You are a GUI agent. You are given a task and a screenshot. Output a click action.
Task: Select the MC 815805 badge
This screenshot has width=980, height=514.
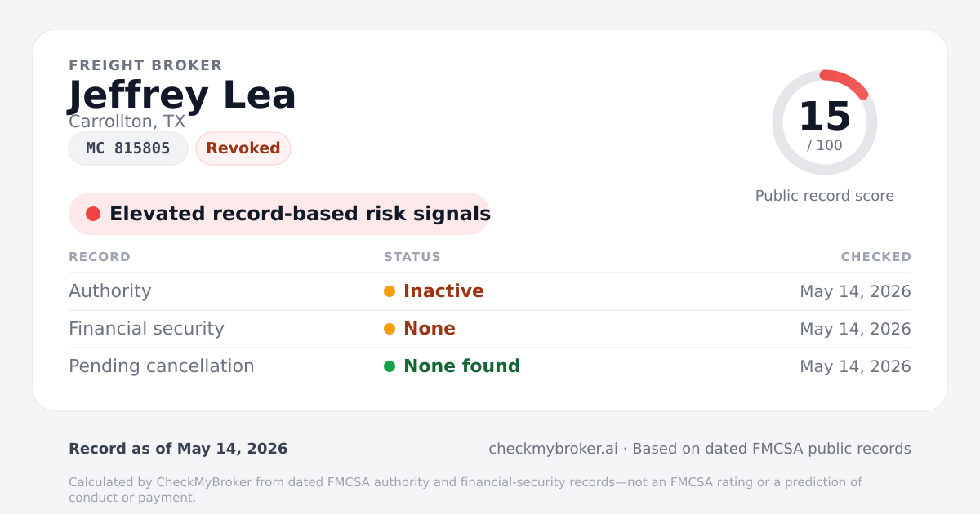tap(128, 148)
